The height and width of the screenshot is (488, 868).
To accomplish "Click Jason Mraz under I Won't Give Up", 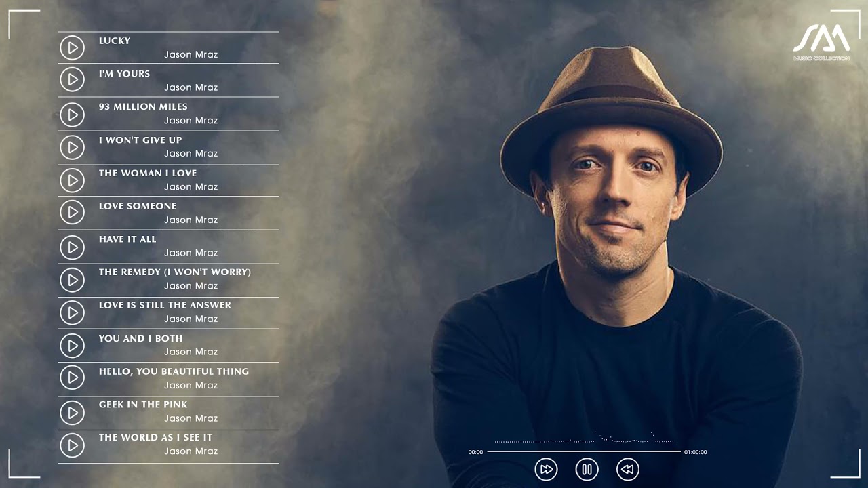I will pyautogui.click(x=191, y=153).
